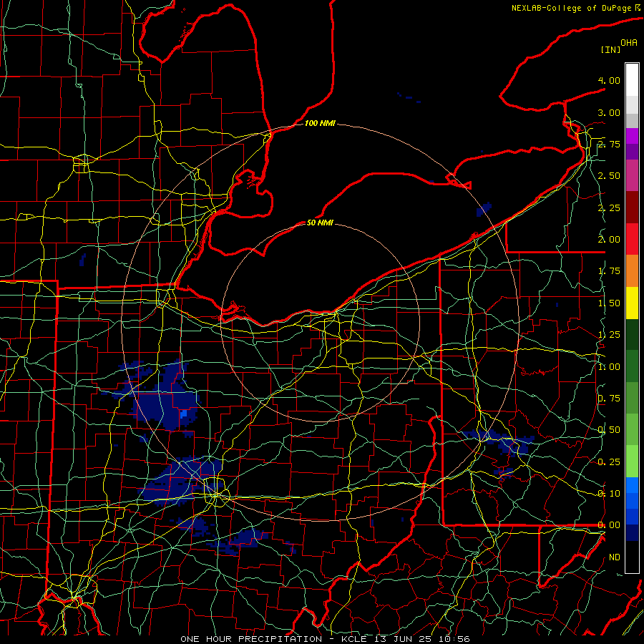Click the [IN] units label
Viewport: 644px width, 644px height.
point(611,49)
